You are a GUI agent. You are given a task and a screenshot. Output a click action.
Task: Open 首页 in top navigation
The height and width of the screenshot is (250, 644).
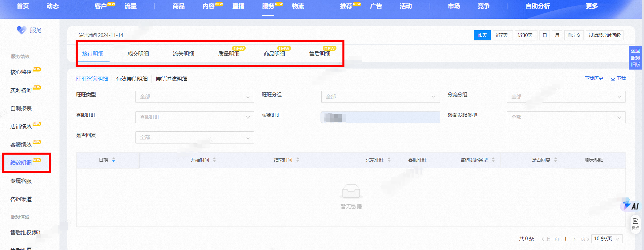pyautogui.click(x=23, y=6)
